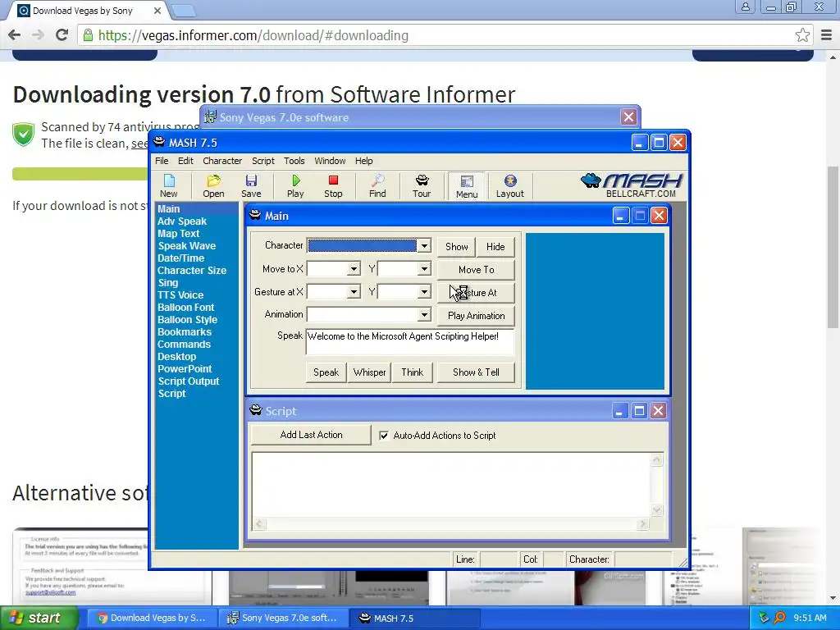Screen dimensions: 840x630
Task: Click the Whisper button
Action: [x=370, y=372]
